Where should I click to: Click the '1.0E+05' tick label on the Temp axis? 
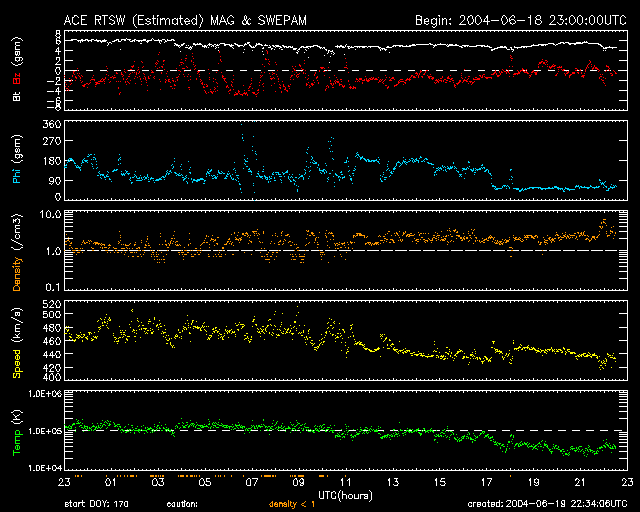point(45,431)
